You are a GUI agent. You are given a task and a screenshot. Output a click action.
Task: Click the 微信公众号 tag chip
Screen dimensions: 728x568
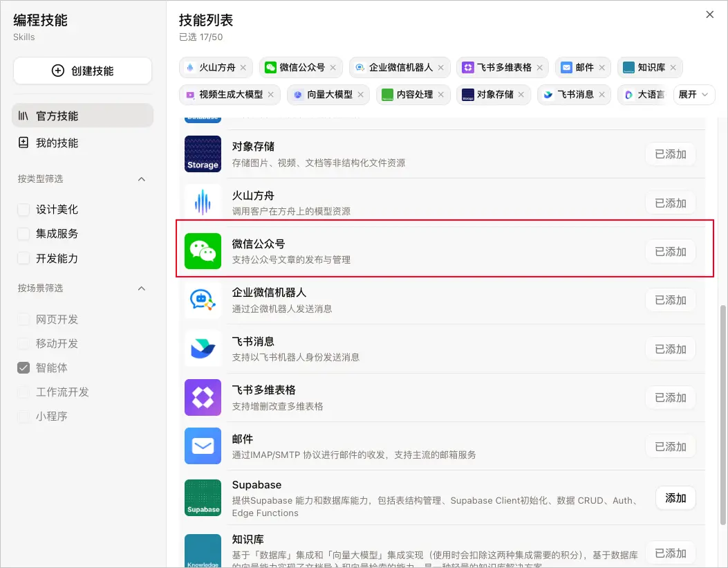(x=301, y=68)
